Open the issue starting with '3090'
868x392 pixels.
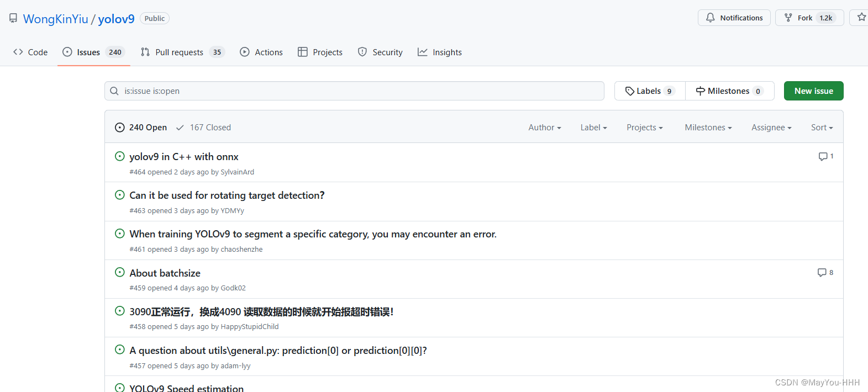click(261, 312)
